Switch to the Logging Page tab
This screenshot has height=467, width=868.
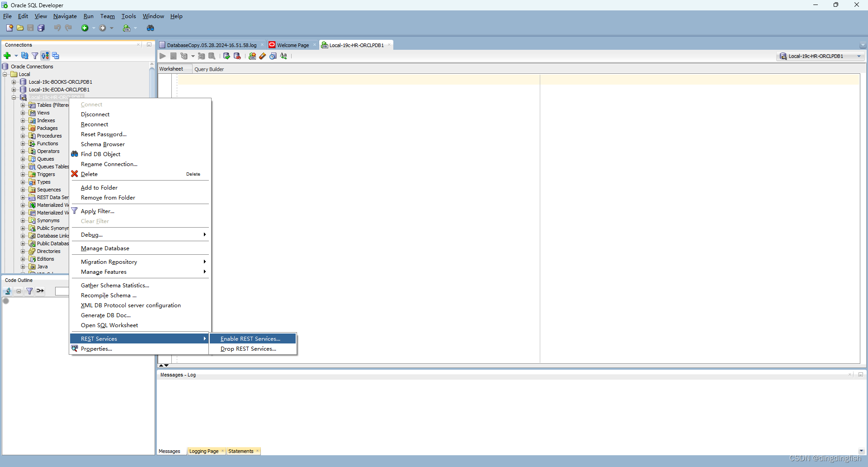[204, 451]
